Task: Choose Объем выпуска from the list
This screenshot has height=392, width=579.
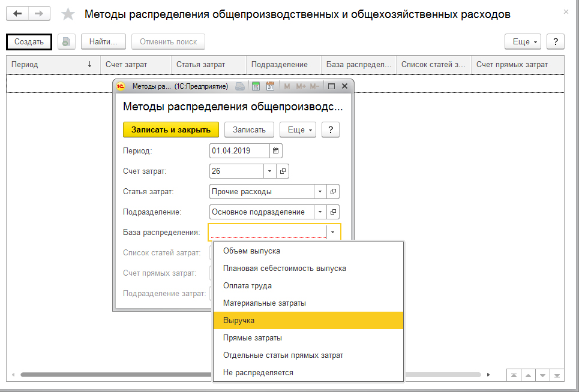Action: [308, 251]
